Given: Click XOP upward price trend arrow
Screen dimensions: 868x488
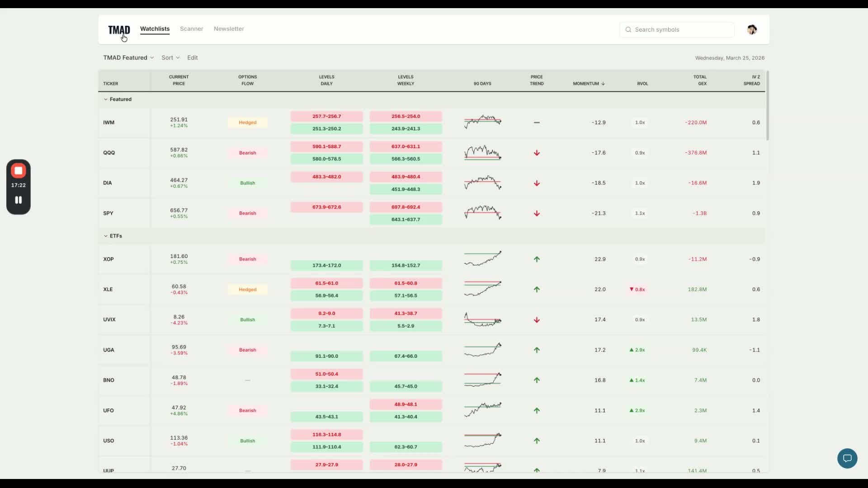Looking at the screenshot, I should [x=537, y=259].
